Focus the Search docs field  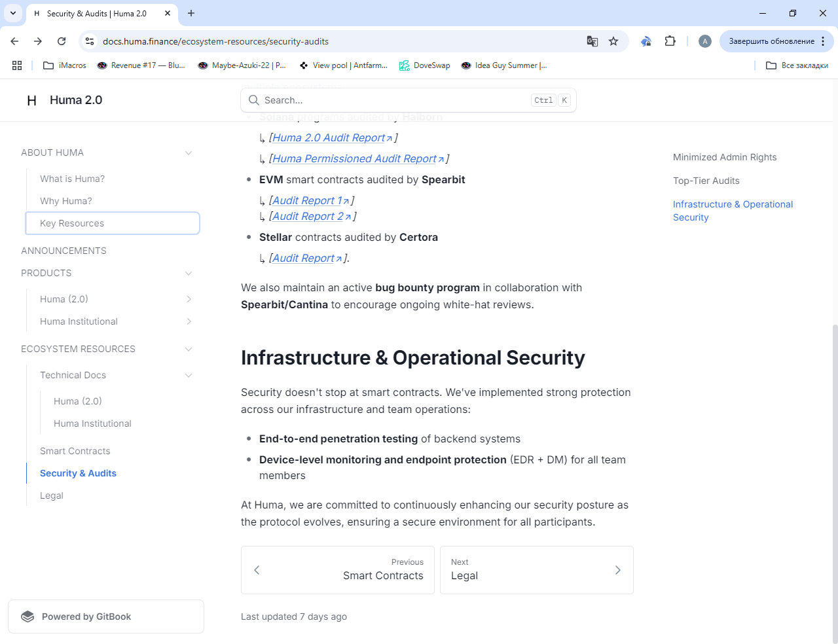click(x=409, y=100)
